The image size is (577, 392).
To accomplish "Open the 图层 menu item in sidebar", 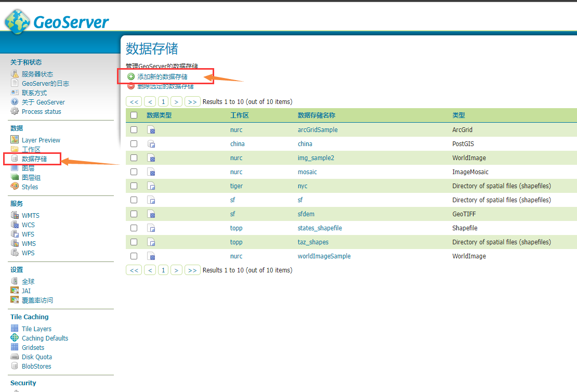I will tap(28, 168).
